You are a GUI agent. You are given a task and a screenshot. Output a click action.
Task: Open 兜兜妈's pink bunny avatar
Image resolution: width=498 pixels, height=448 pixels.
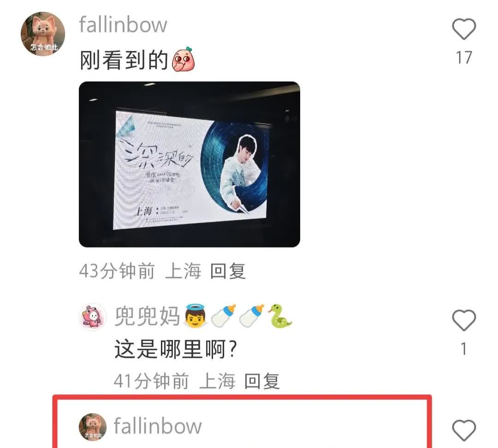coord(92,317)
